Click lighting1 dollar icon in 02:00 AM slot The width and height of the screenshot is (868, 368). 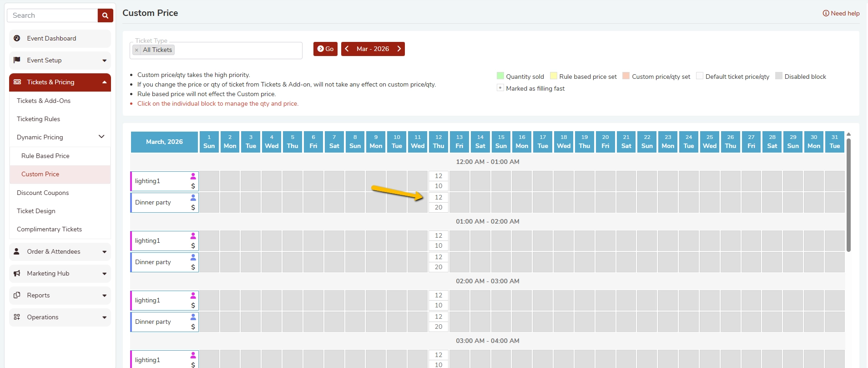point(193,305)
